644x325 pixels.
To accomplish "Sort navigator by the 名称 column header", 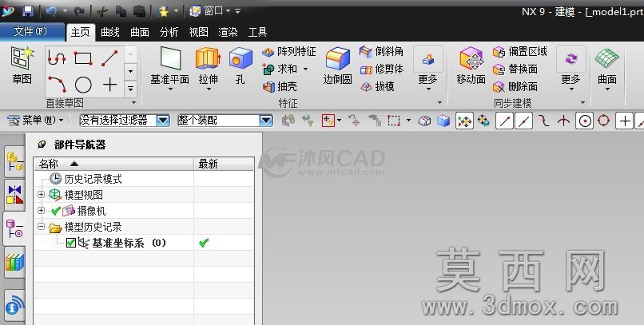I will click(x=113, y=164).
